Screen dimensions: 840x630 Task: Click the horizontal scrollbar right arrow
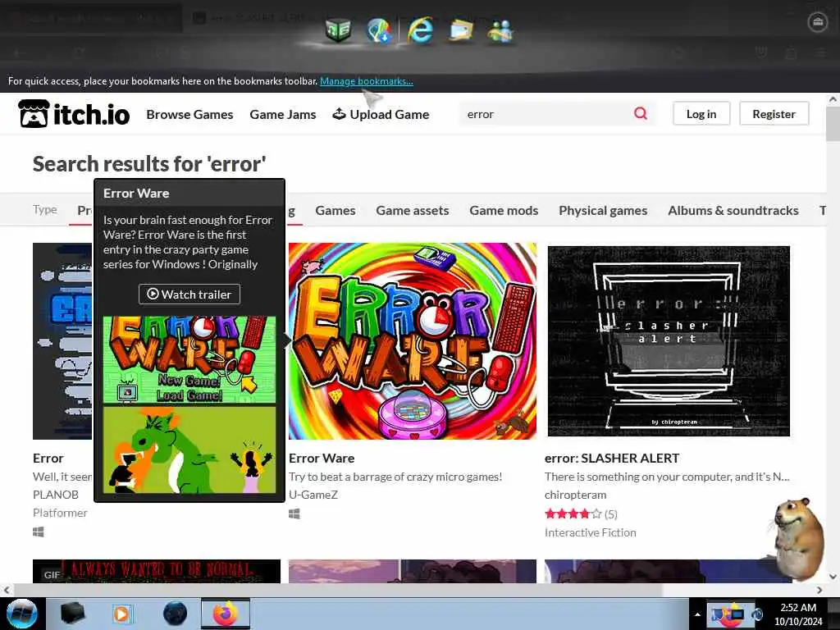point(819,590)
